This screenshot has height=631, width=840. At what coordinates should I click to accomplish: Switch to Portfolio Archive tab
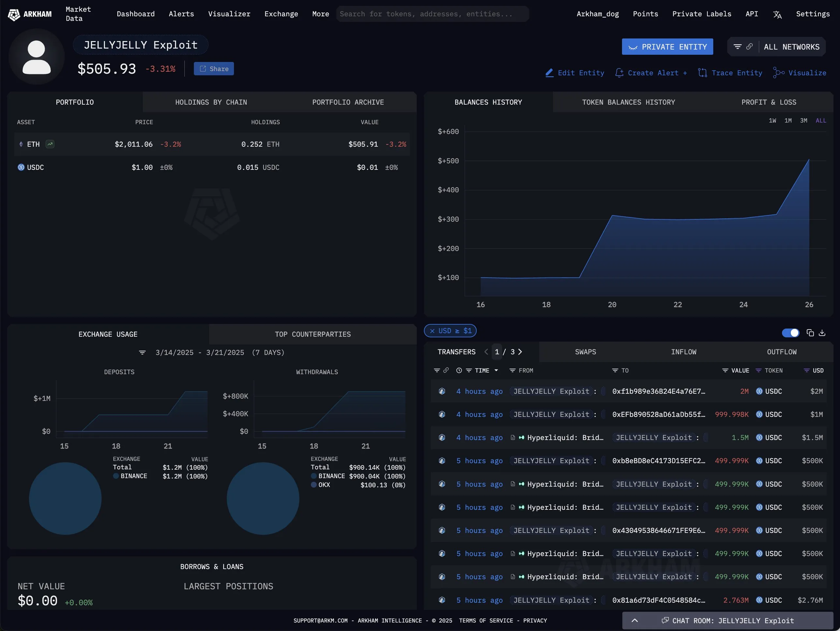tap(348, 102)
